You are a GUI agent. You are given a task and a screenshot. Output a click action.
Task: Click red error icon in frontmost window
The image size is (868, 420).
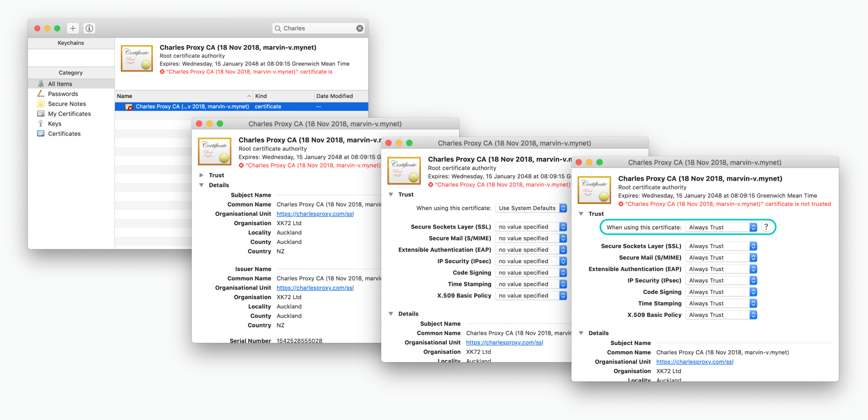621,204
